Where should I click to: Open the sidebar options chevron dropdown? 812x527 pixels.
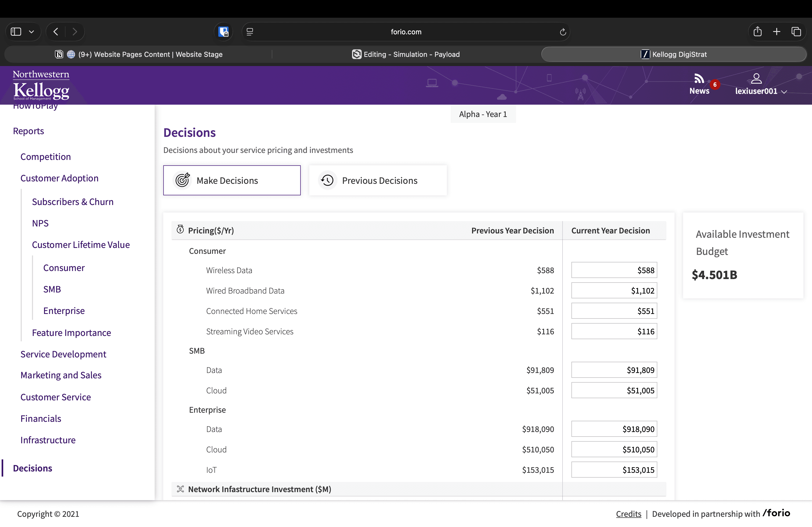31,32
